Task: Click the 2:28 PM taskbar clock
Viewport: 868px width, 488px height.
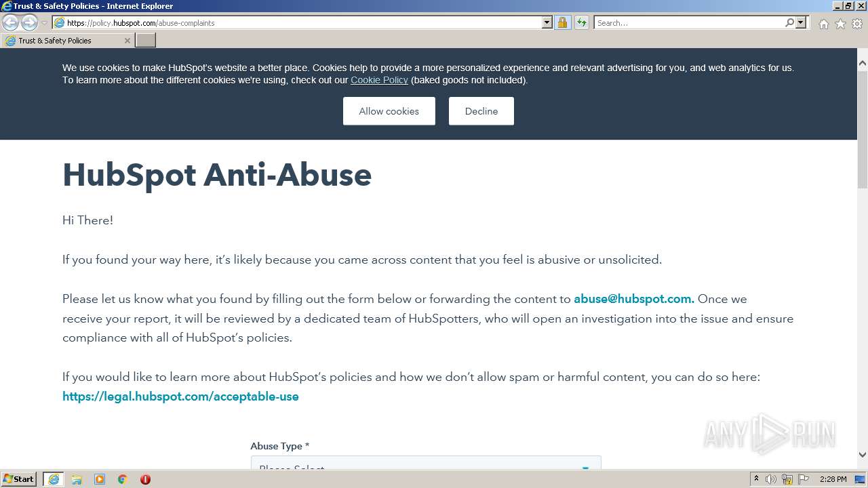Action: pyautogui.click(x=833, y=479)
